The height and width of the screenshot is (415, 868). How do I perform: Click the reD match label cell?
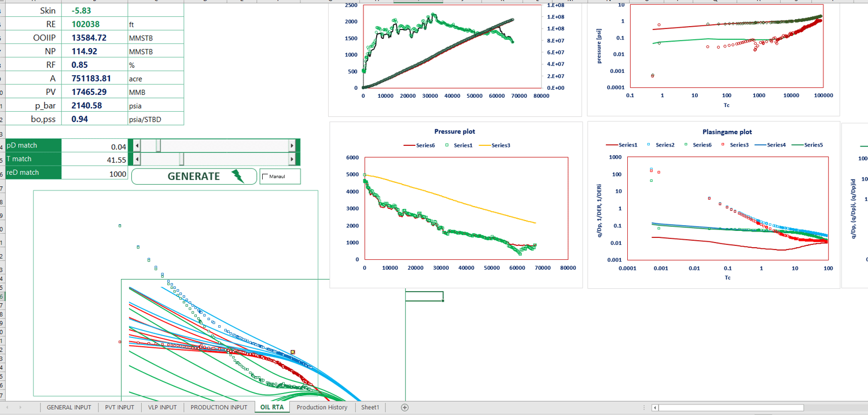click(33, 172)
